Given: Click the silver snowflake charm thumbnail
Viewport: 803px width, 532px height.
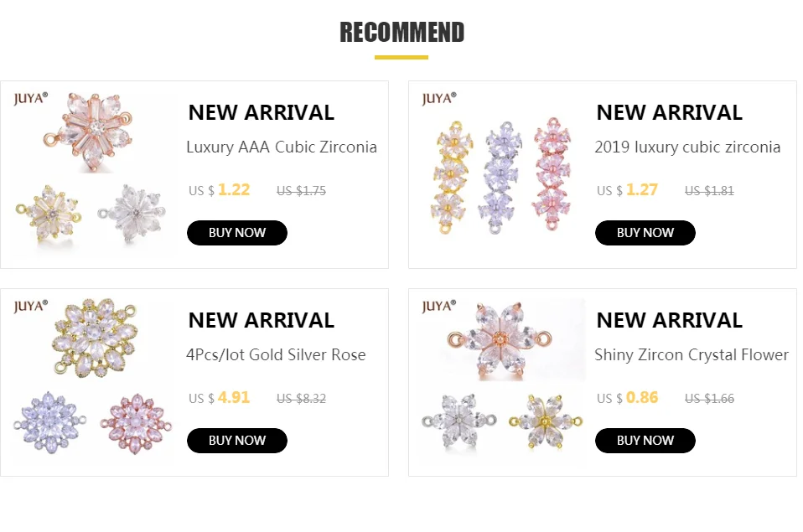Looking at the screenshot, I should tap(132, 212).
